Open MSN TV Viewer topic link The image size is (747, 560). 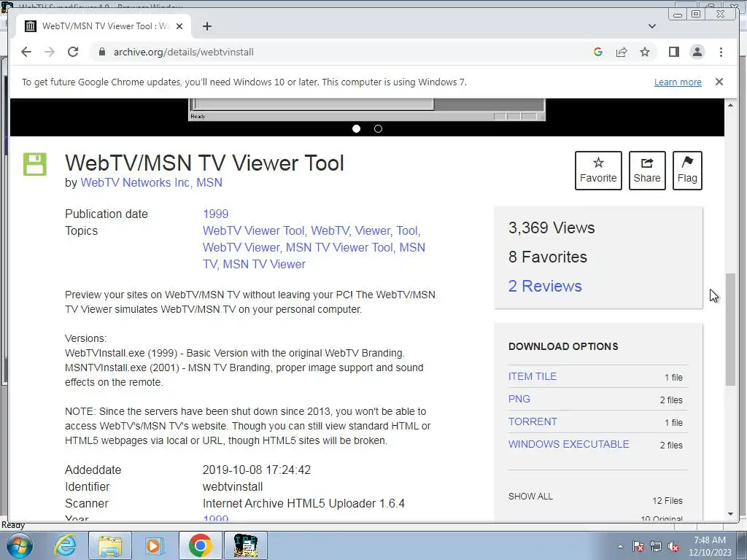coord(264,264)
